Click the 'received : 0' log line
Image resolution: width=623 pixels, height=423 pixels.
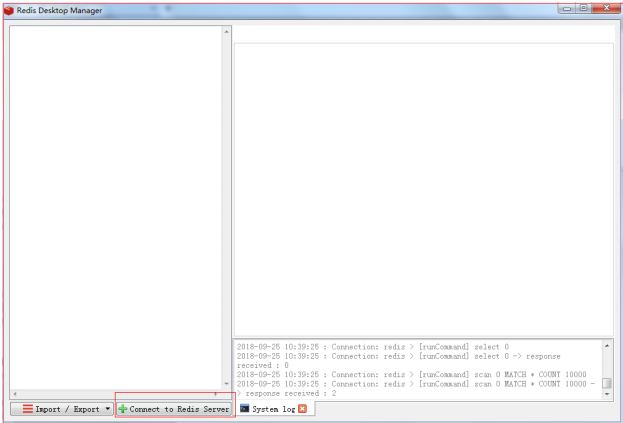point(263,365)
